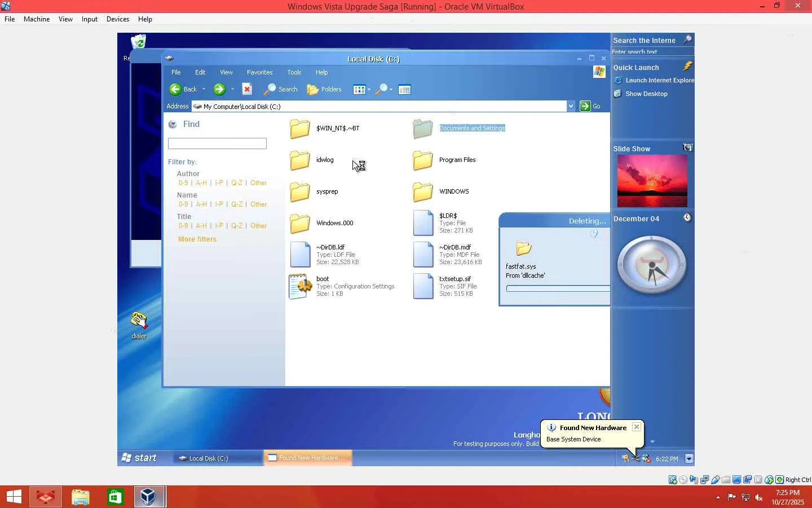812x508 pixels.
Task: Click the small clock icon beside December 04
Action: tap(687, 218)
